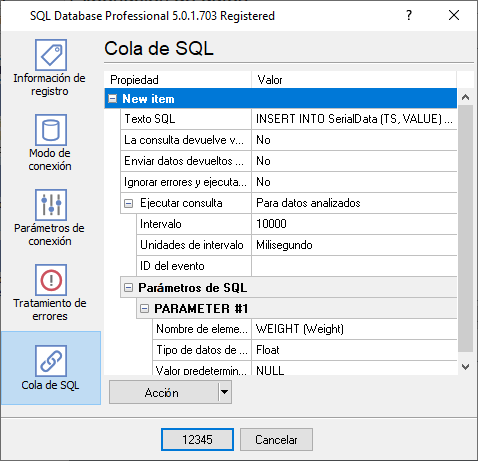Select the Ejecutar consulta label

click(x=181, y=203)
